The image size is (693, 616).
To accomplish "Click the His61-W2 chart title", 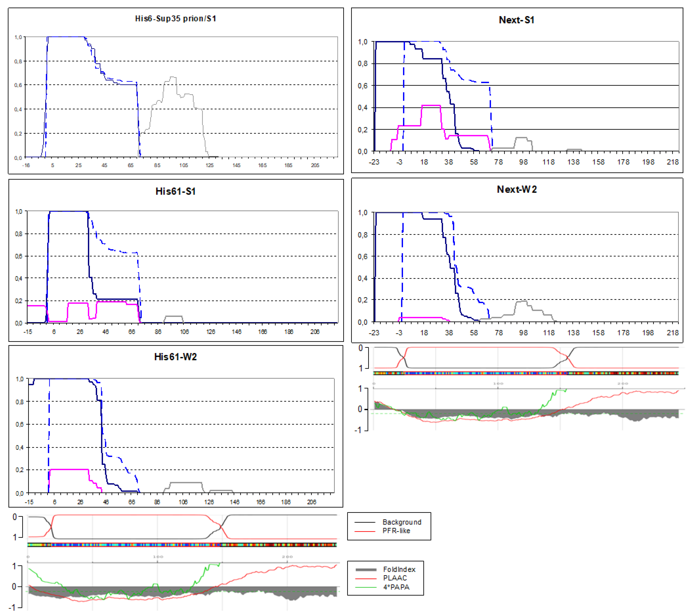I will pyautogui.click(x=175, y=357).
